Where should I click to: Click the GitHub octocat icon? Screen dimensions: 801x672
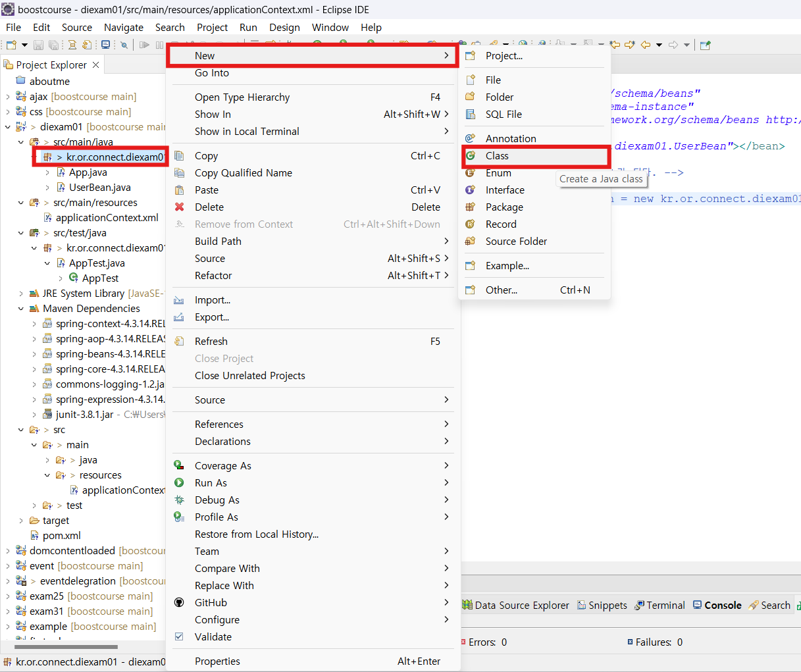coord(179,603)
